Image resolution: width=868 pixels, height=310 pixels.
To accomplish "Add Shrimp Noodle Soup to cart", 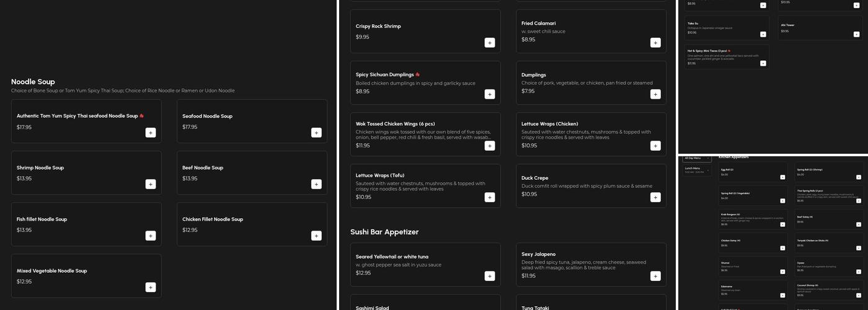I will [x=151, y=184].
